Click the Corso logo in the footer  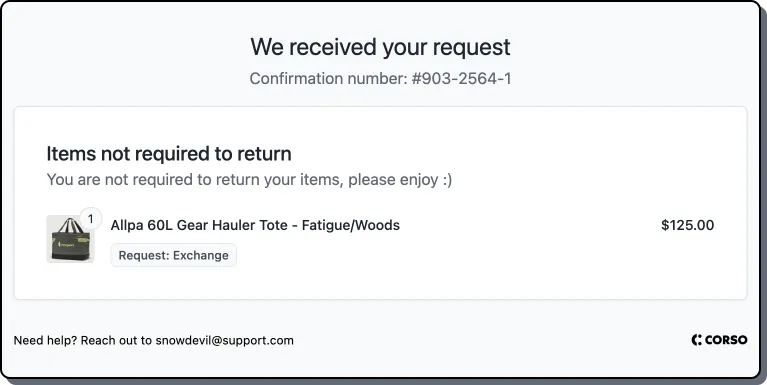pyautogui.click(x=719, y=340)
